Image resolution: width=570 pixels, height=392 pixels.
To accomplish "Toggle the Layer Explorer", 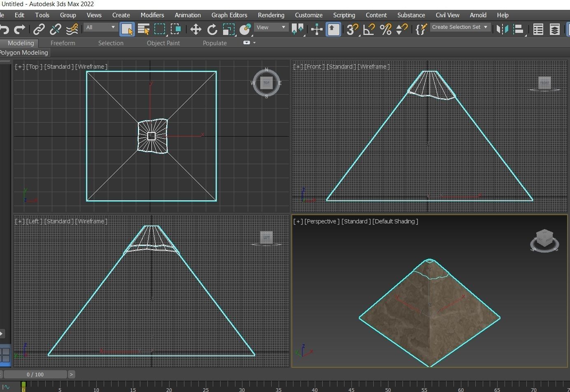I will (554, 29).
